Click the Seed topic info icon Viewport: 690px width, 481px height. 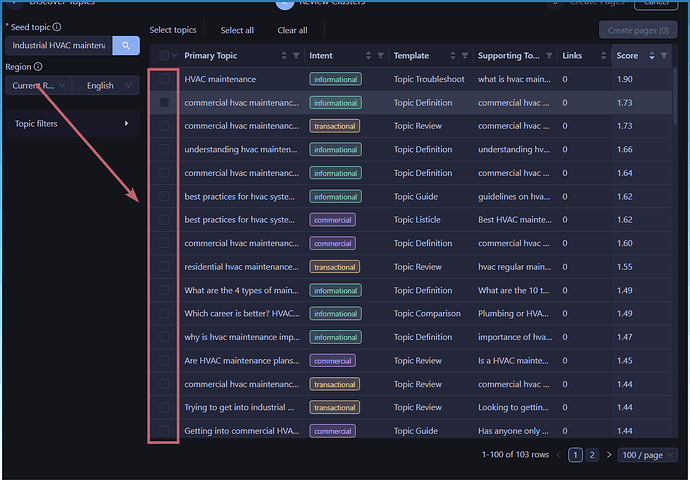tap(57, 27)
